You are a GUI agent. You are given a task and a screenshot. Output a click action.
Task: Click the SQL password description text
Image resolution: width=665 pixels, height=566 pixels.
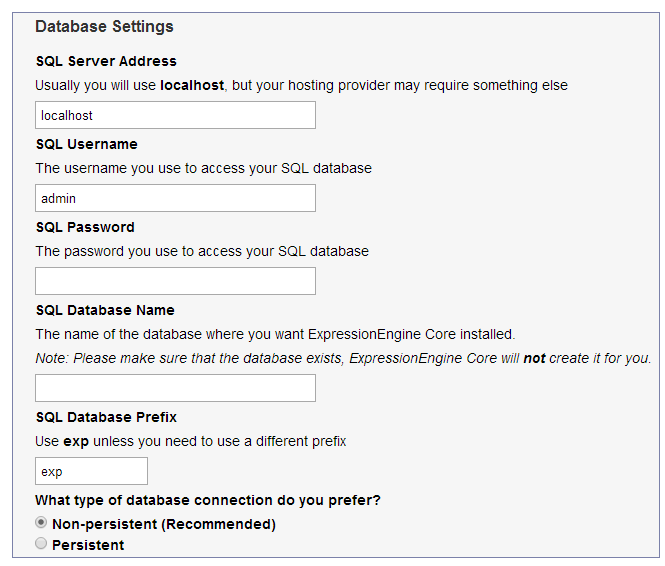point(202,251)
